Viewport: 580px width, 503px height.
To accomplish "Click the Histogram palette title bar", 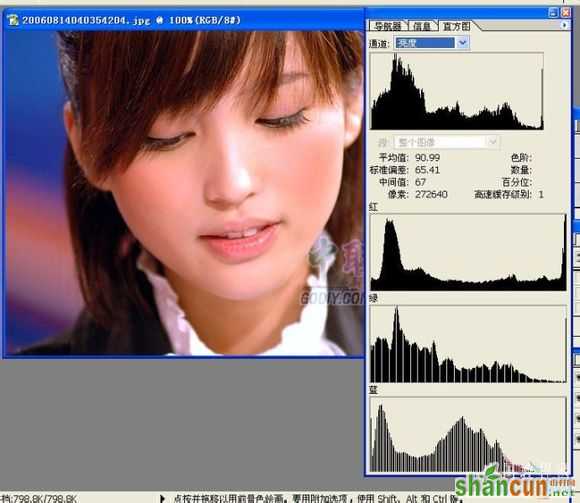I will pyautogui.click(x=456, y=13).
